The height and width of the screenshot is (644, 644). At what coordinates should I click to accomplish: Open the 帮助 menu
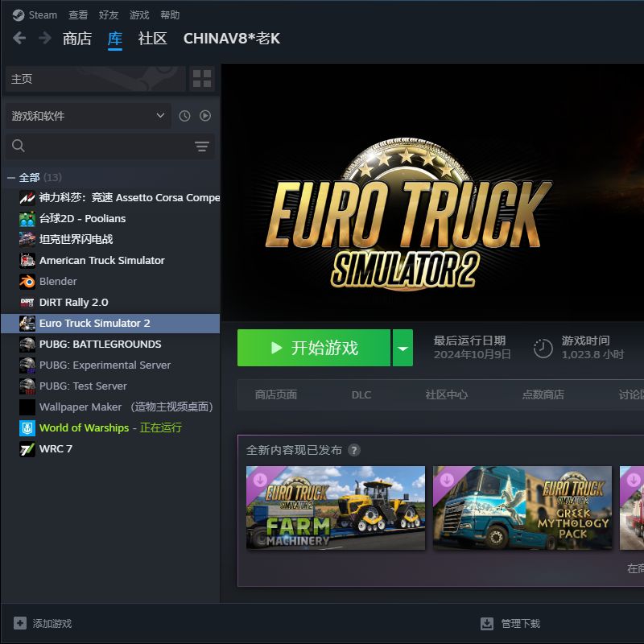click(170, 15)
